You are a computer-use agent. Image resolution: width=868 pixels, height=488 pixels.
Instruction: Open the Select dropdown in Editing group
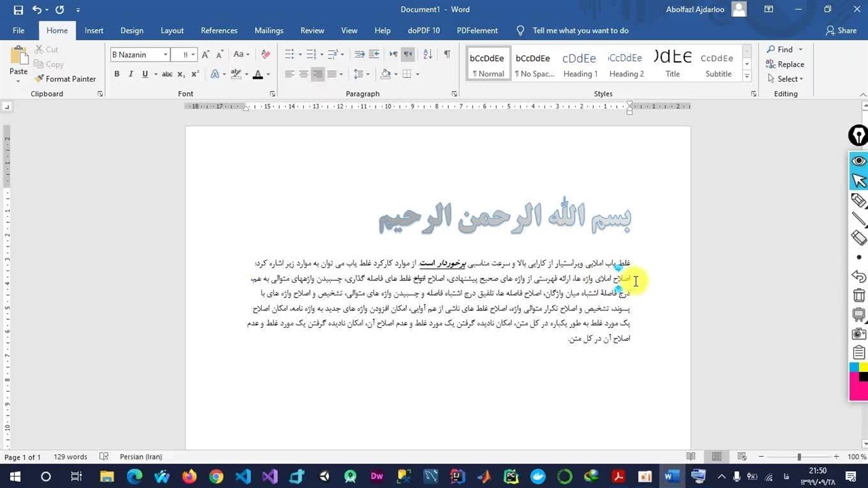tap(785, 79)
